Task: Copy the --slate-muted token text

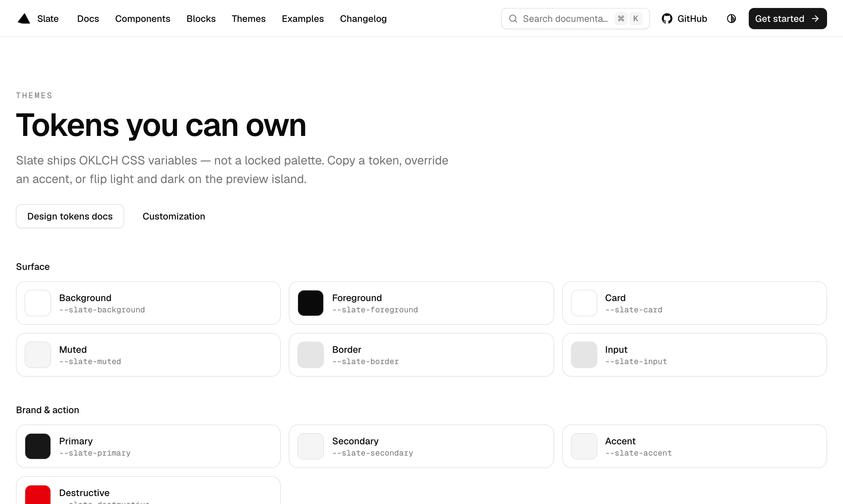Action: tap(90, 361)
